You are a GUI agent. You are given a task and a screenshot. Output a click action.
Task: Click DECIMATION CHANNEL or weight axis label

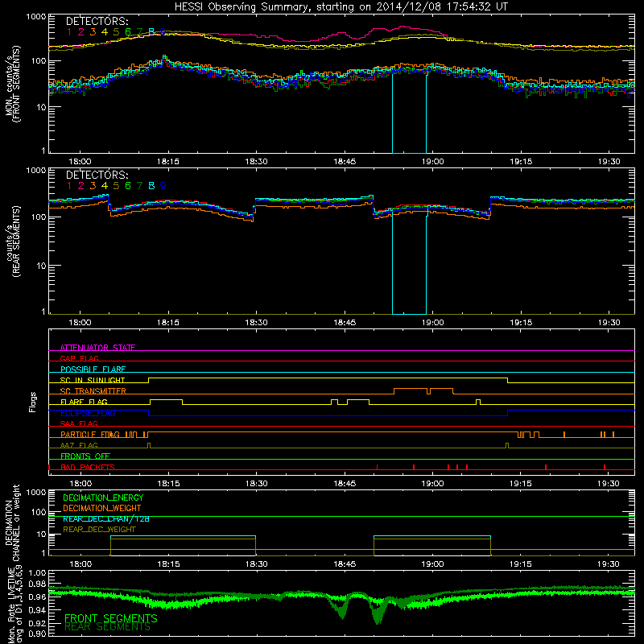[13, 522]
